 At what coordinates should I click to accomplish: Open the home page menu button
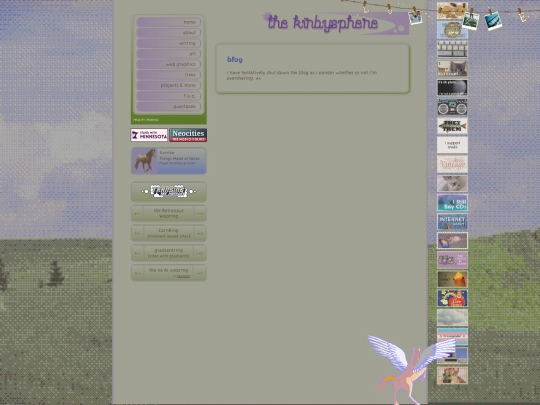pyautogui.click(x=169, y=22)
